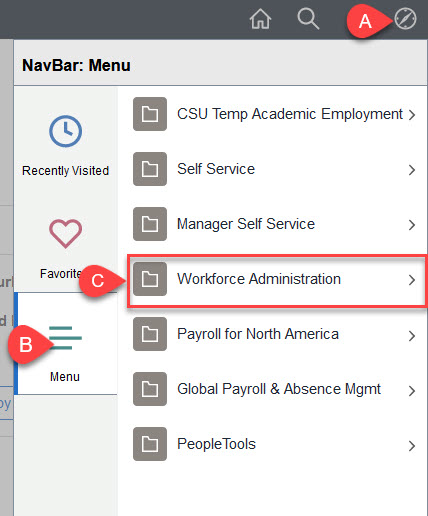
Task: Select the Menu hamburger icon
Action: tap(65, 338)
